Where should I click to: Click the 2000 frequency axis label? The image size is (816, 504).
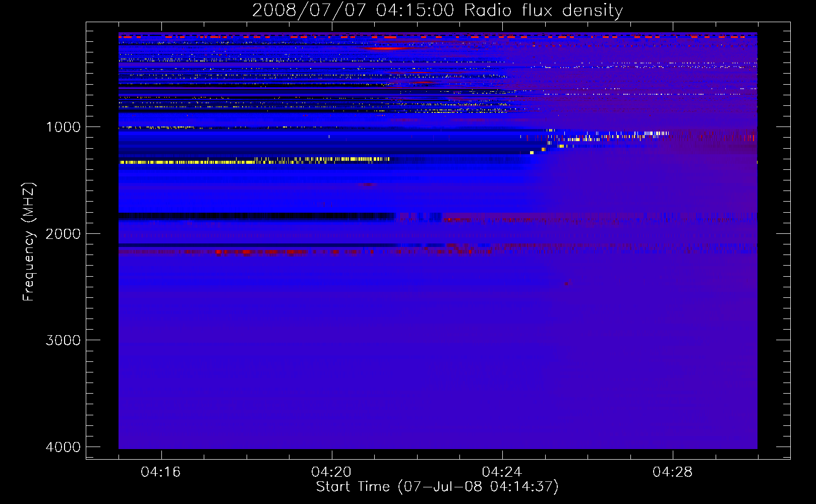coord(63,234)
